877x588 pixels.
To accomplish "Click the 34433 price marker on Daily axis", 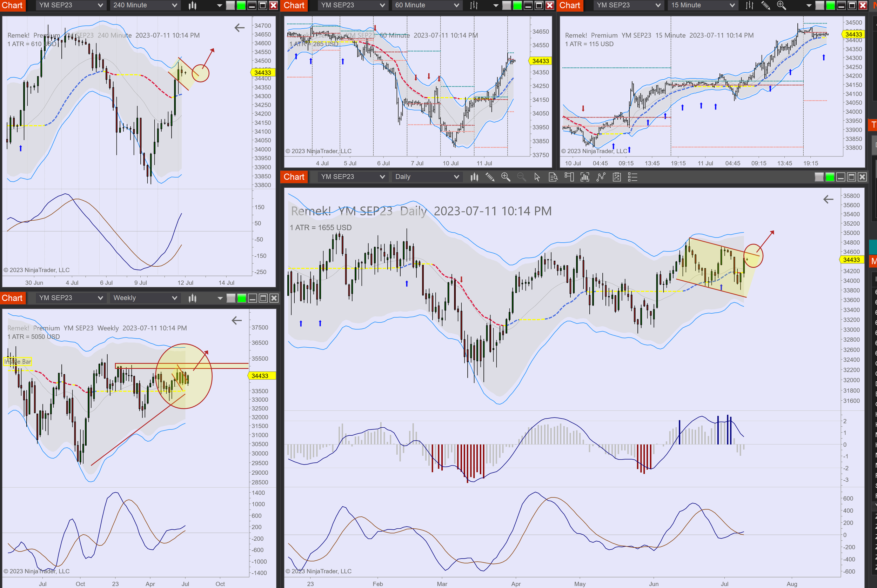I will [x=851, y=260].
